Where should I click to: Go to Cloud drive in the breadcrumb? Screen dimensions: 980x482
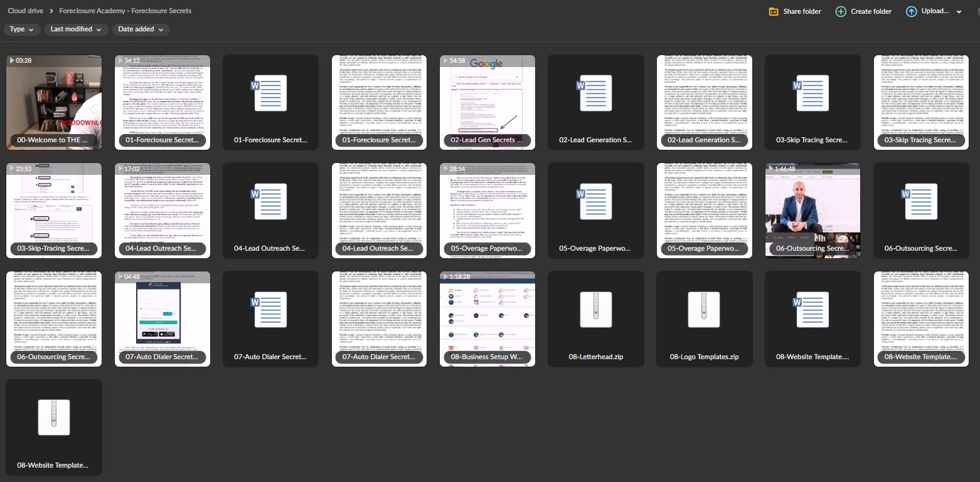tap(25, 11)
